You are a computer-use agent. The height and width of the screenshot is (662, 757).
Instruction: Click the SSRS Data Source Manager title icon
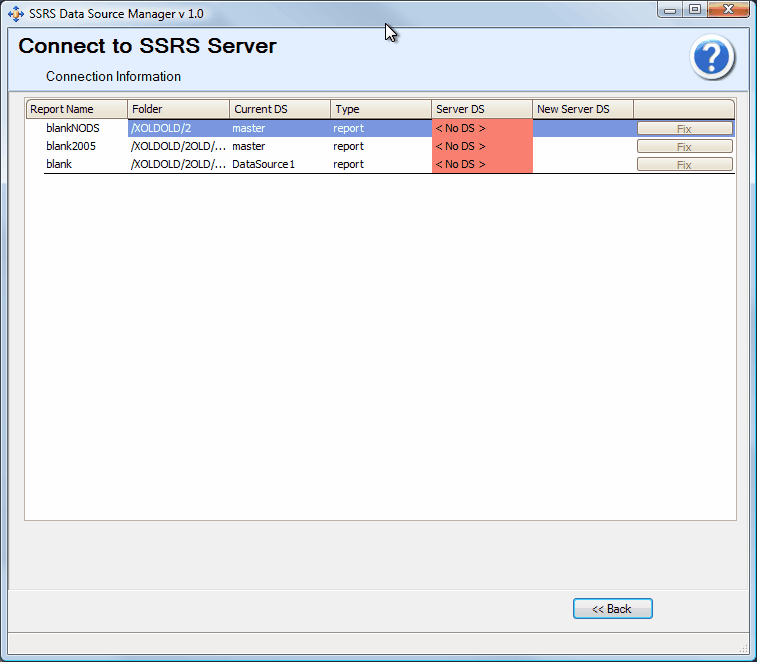(16, 14)
